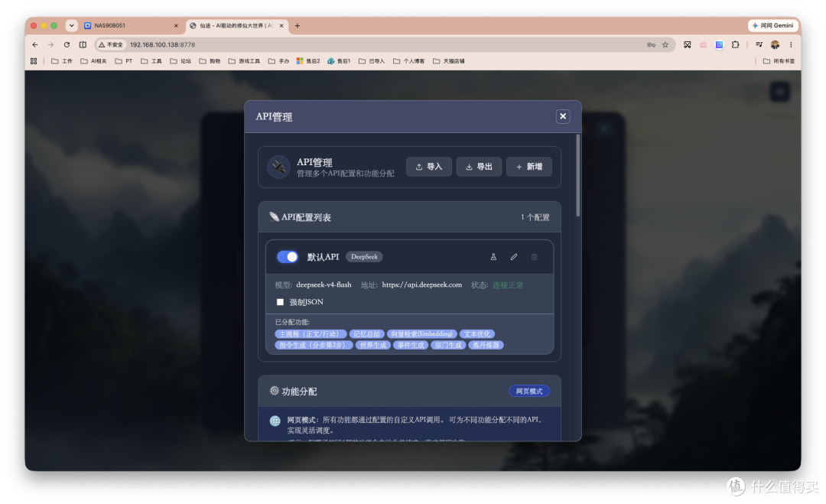Open the Chrome profile avatar
This screenshot has width=826, height=504.
point(775,45)
